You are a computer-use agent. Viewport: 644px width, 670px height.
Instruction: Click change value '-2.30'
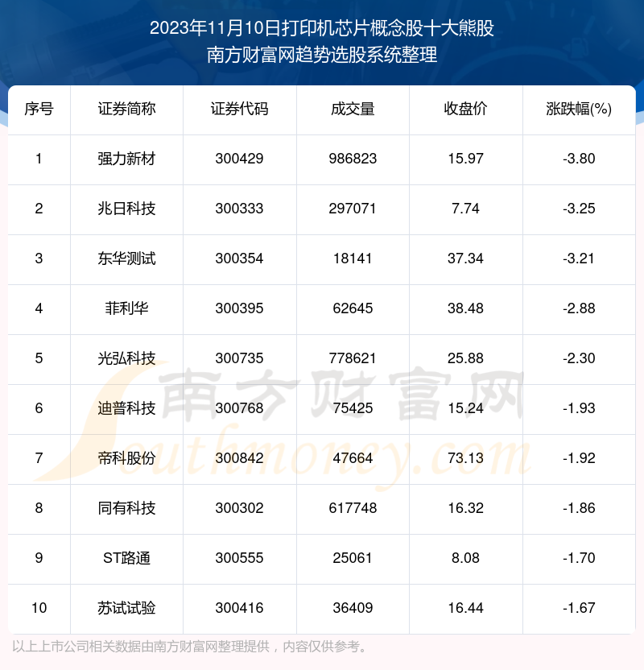[x=579, y=359]
